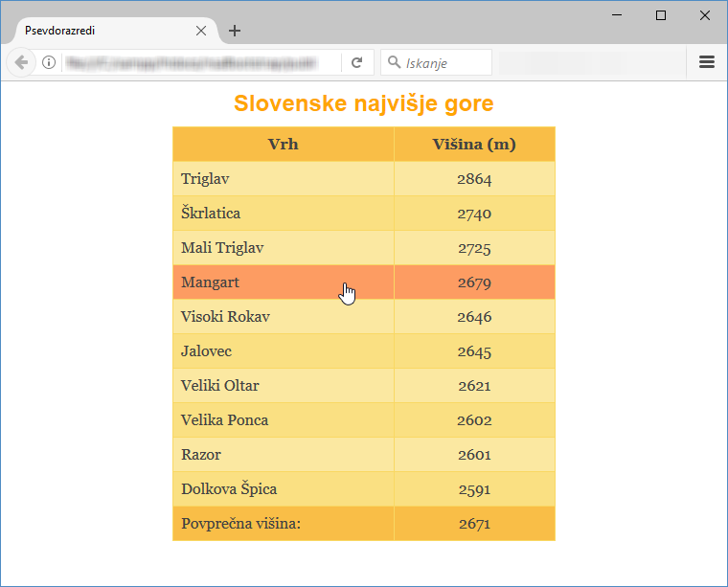Close the browser window
728x587 pixels.
click(704, 15)
